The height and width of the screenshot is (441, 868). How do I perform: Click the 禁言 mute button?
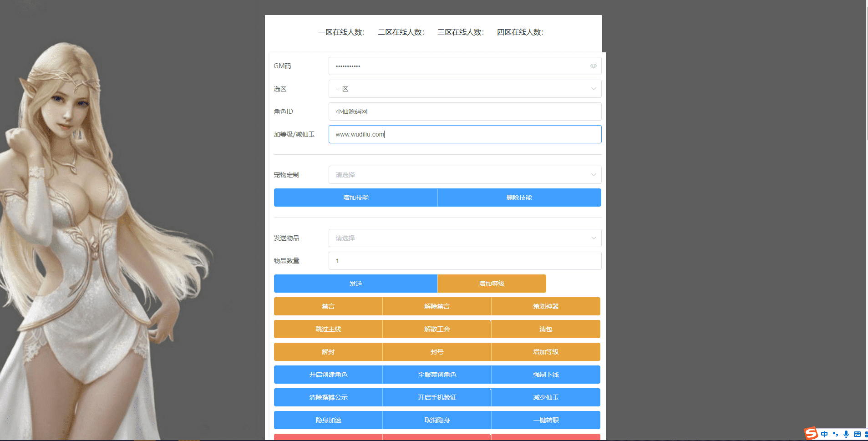tap(328, 306)
